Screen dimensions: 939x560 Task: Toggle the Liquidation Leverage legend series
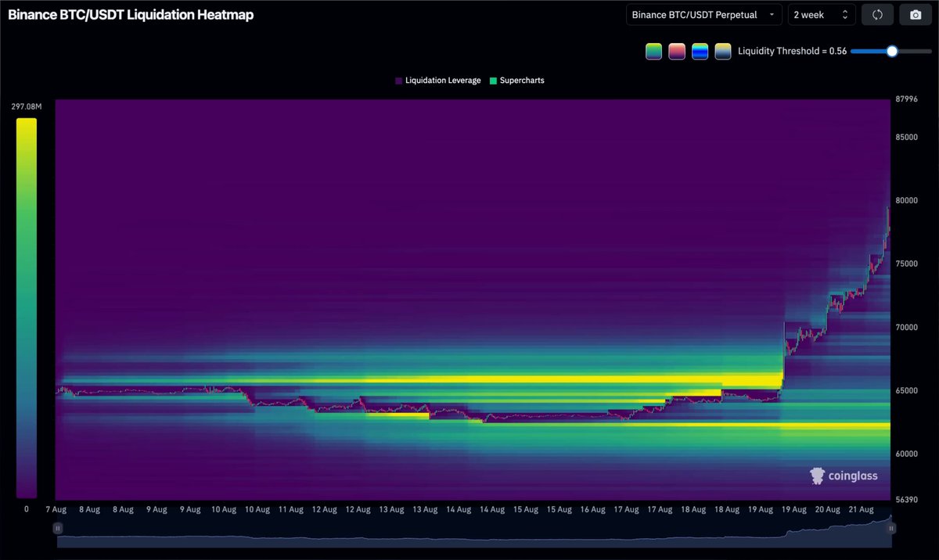point(438,81)
